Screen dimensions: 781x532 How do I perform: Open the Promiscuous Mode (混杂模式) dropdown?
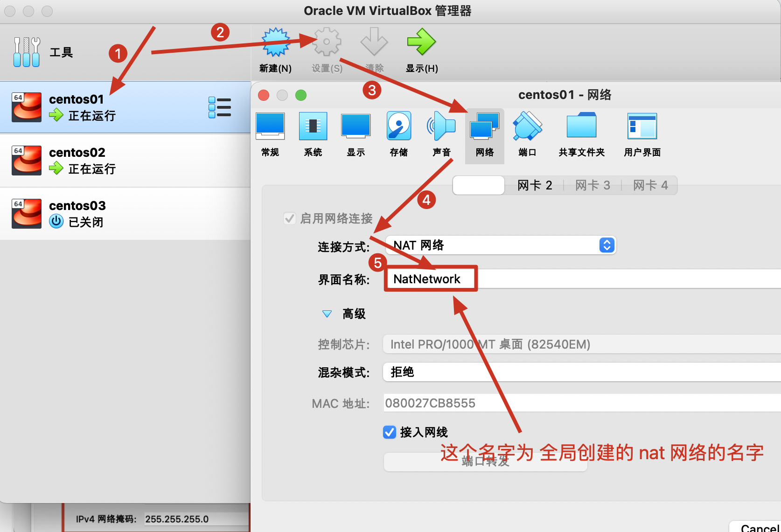tap(581, 372)
